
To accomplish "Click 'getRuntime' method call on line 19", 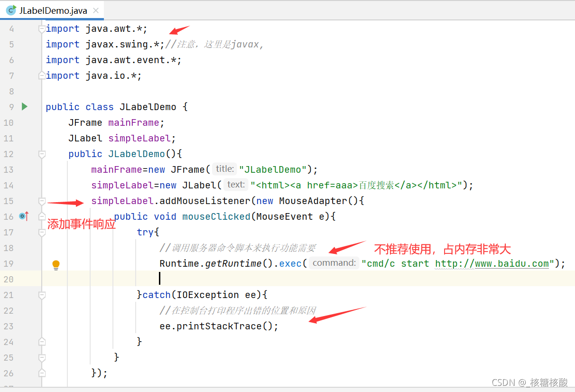I will [233, 263].
